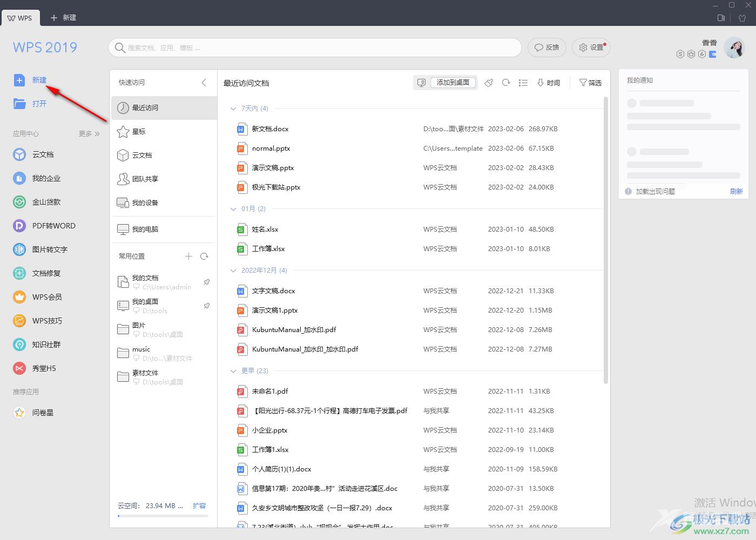
Task: Open the 时间 sort dropdown
Action: (x=549, y=83)
